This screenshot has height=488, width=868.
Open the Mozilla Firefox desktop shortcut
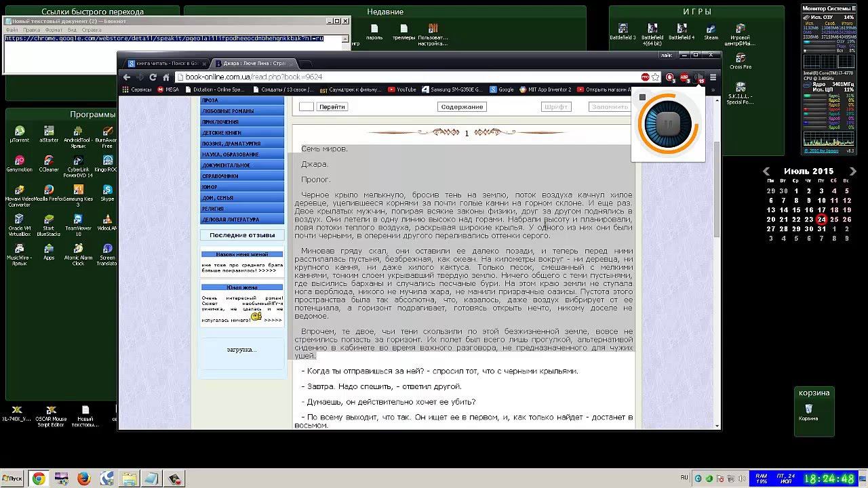point(49,194)
